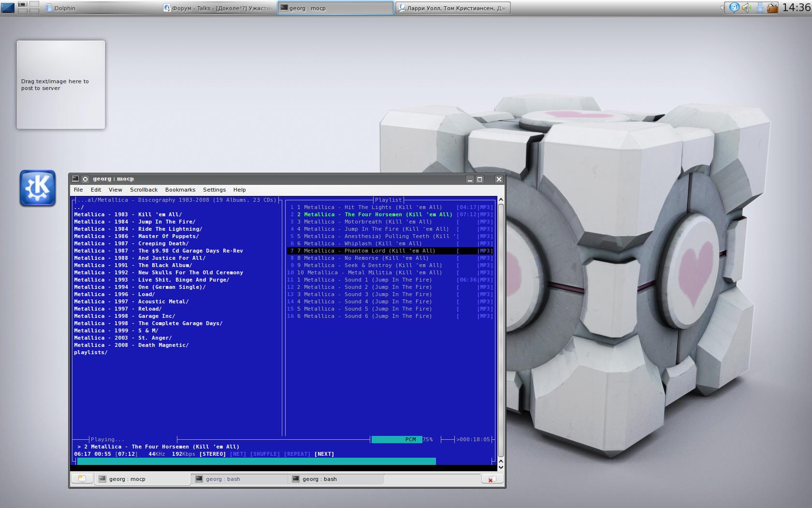812x508 pixels.
Task: Select playing track The Four Horsemen in playlist
Action: tap(390, 214)
